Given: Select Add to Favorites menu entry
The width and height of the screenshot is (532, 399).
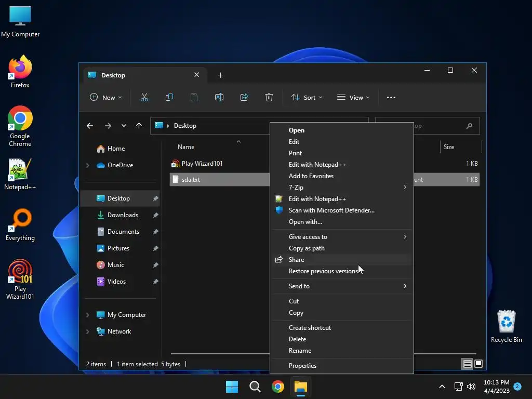Looking at the screenshot, I should (342, 176).
